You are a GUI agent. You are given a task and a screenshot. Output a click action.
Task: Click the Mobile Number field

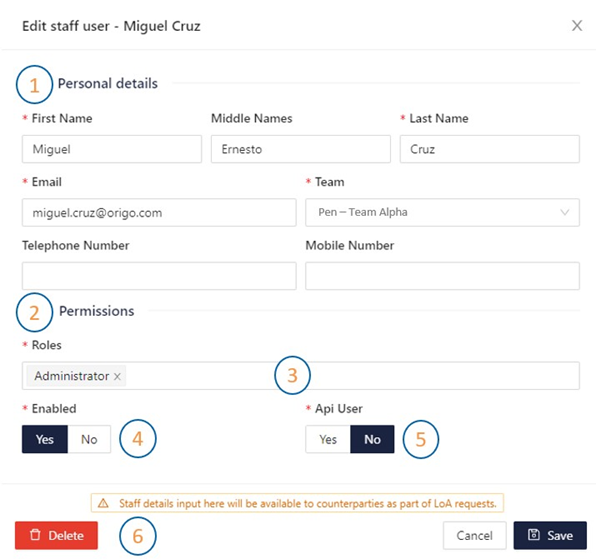[442, 276]
